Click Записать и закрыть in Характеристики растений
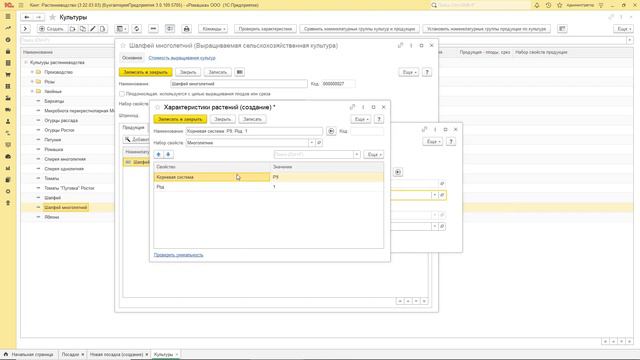This screenshot has height=360, width=640. (180, 119)
